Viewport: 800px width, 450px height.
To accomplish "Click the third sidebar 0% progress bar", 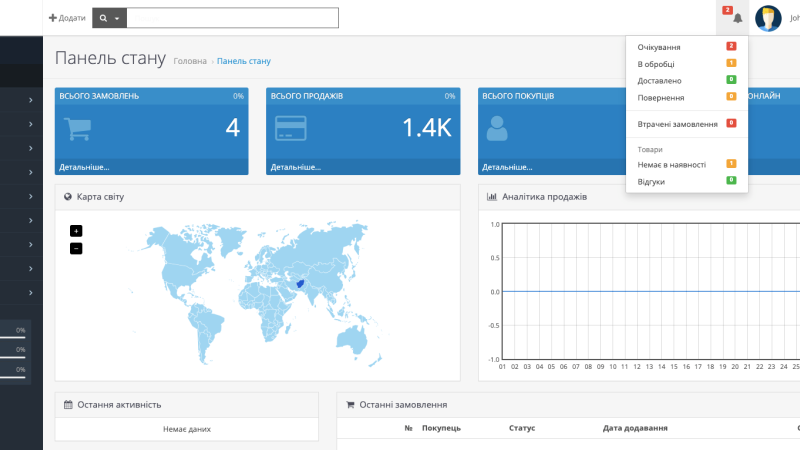I will [x=13, y=377].
